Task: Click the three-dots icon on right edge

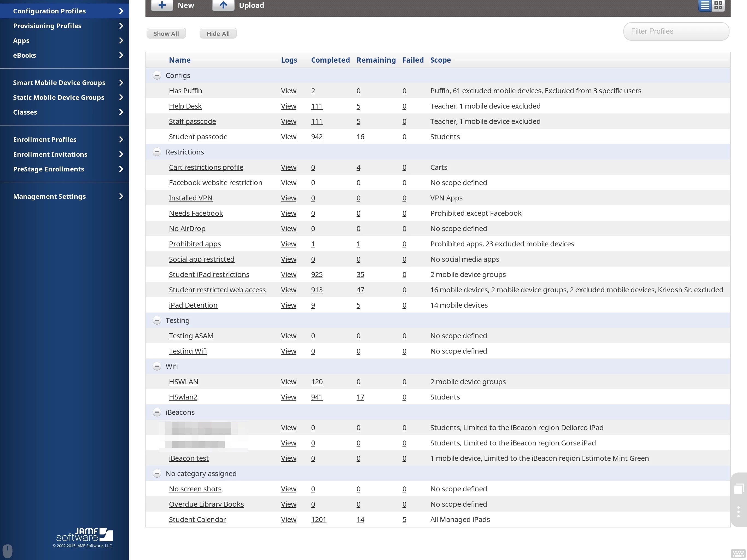Action: click(738, 511)
